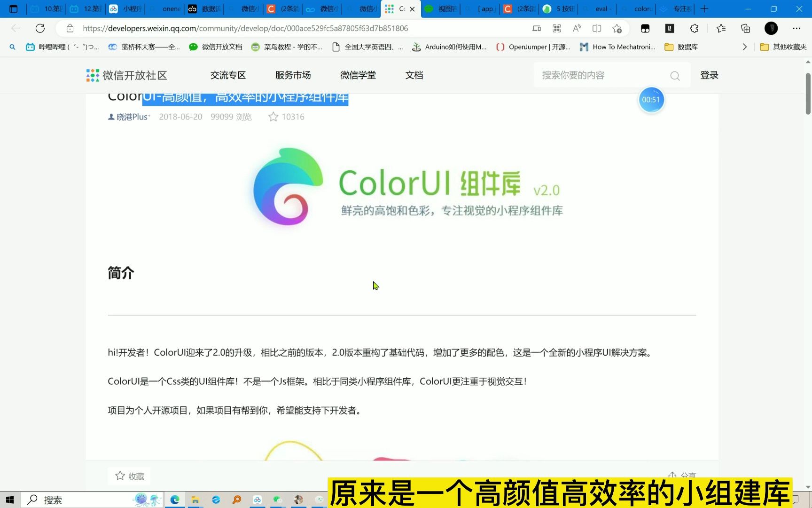Open the 文档 menu
This screenshot has width=812, height=508.
(x=414, y=75)
